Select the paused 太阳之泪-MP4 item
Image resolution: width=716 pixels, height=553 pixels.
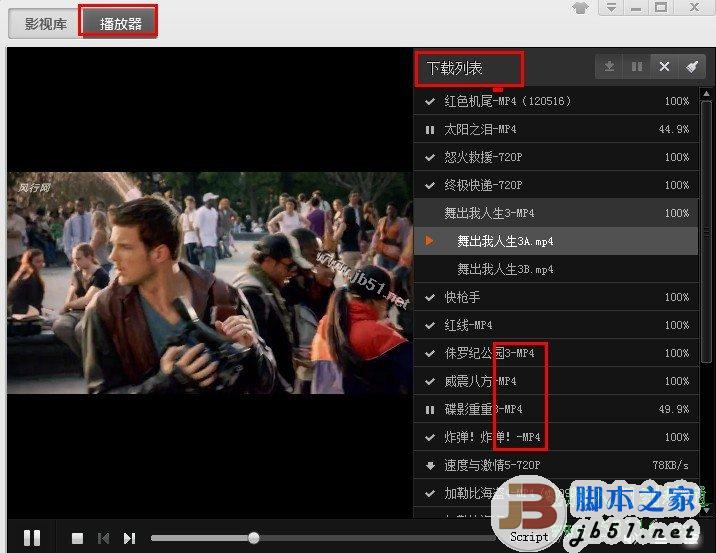556,129
